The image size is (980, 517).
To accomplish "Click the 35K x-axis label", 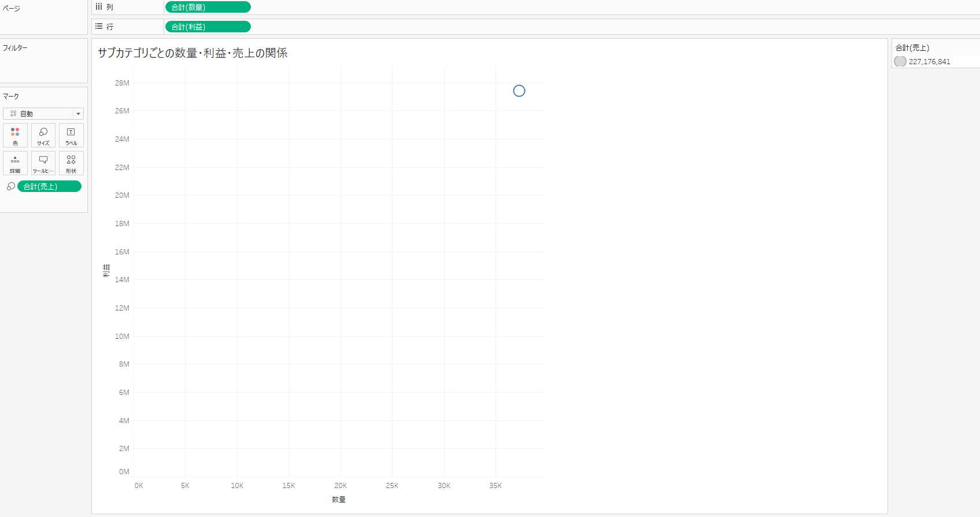I will point(495,486).
